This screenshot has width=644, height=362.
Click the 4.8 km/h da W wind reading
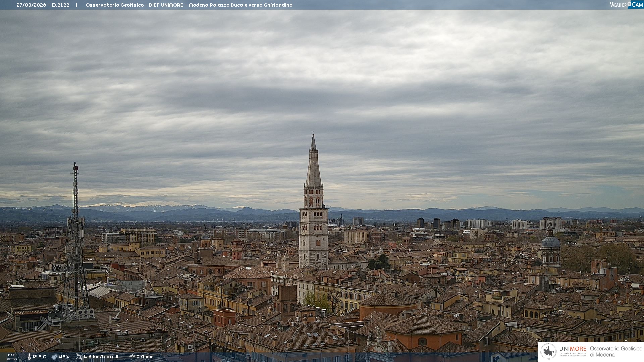(101, 357)
